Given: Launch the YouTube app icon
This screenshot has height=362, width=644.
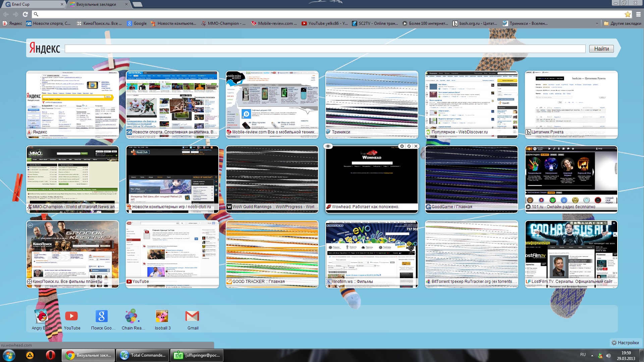Looking at the screenshot, I should pyautogui.click(x=72, y=319).
